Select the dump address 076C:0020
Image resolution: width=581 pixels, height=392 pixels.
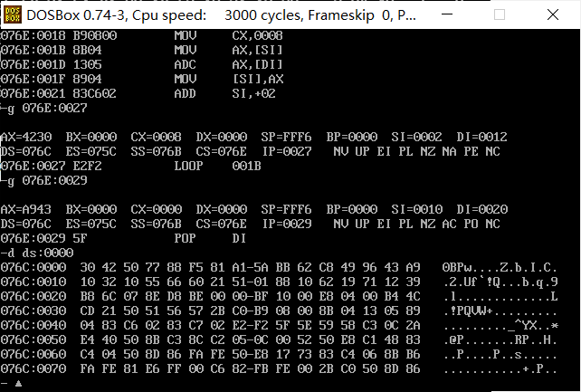point(33,296)
